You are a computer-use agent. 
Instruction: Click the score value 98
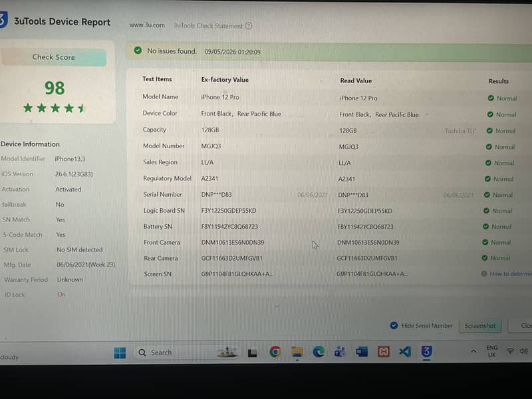pos(55,88)
